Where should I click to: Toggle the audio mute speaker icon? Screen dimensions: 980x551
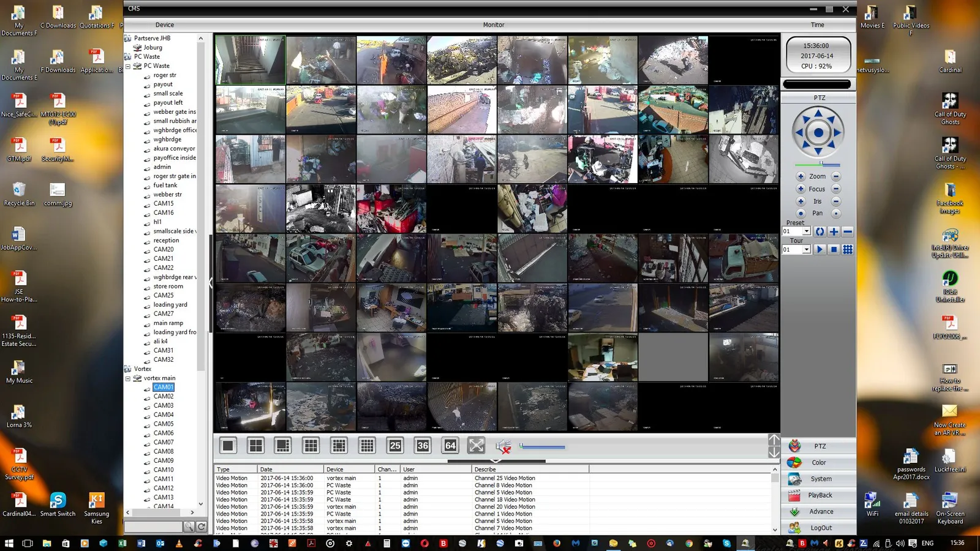click(503, 446)
